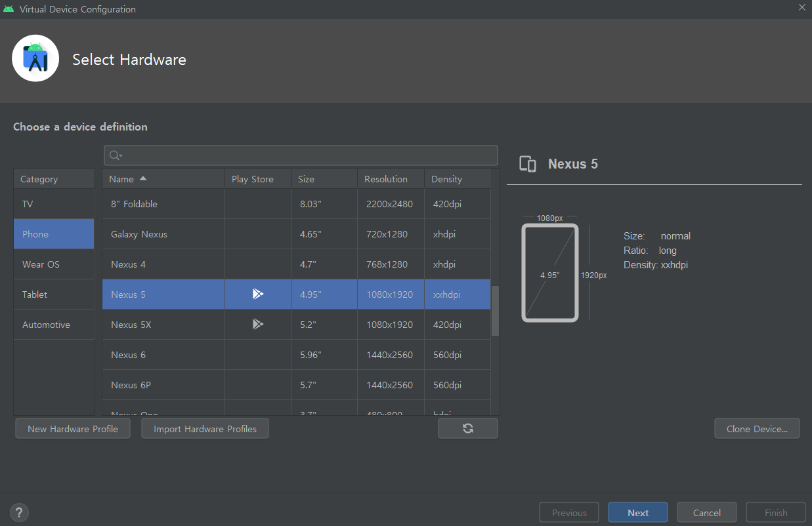
Task: Click the Clone Device button
Action: coord(757,428)
